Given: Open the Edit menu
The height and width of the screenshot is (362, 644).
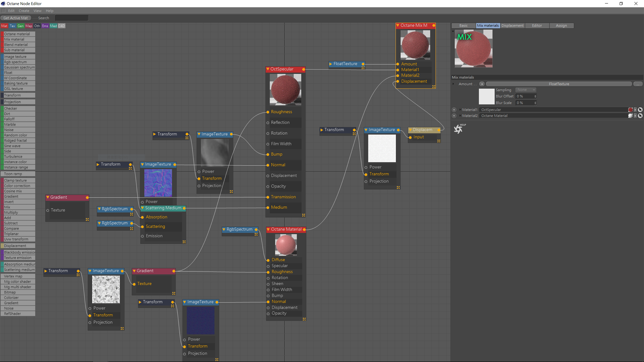Looking at the screenshot, I should (x=11, y=11).
